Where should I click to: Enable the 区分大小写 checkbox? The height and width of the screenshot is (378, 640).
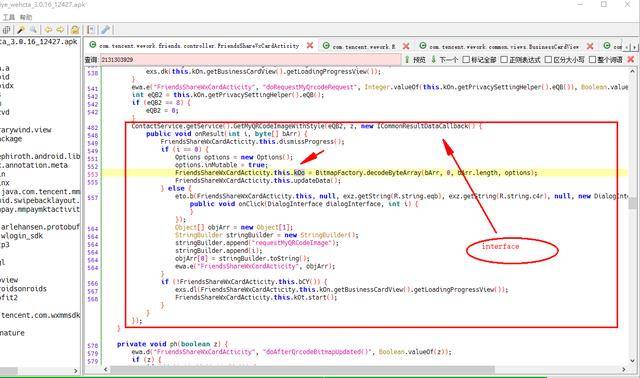pyautogui.click(x=548, y=60)
